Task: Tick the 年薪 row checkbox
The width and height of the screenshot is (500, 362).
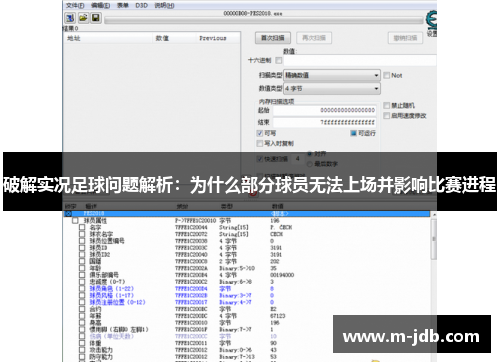Action: [82, 316]
